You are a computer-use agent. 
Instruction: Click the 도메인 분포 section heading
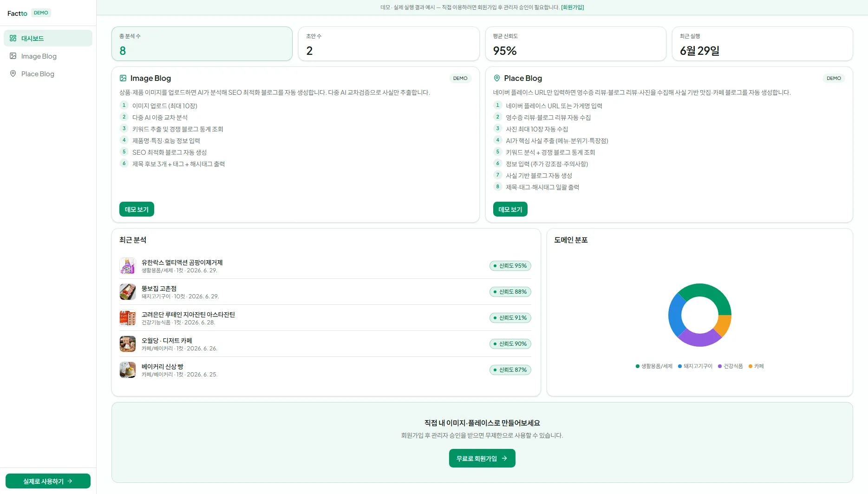pos(571,240)
